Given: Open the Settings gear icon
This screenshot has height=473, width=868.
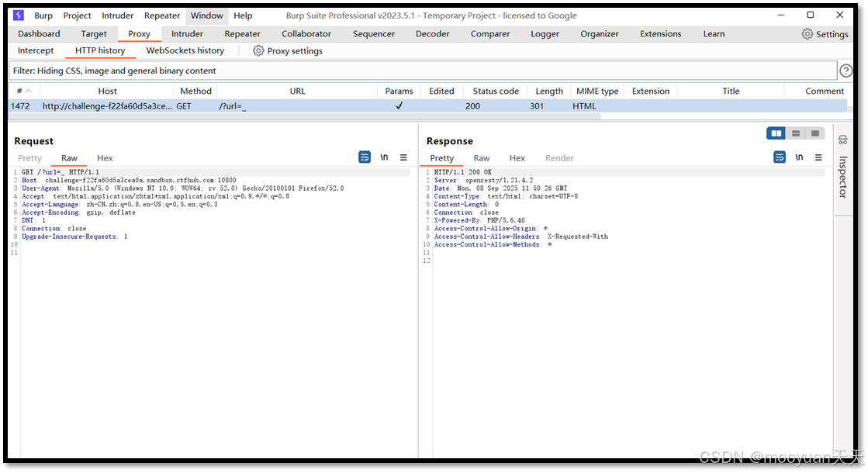Looking at the screenshot, I should click(807, 34).
